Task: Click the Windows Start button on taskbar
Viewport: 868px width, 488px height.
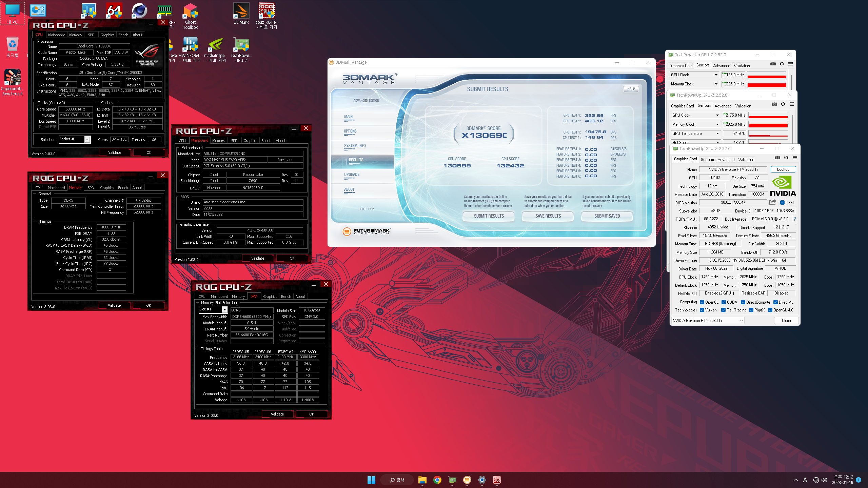Action: (371, 480)
